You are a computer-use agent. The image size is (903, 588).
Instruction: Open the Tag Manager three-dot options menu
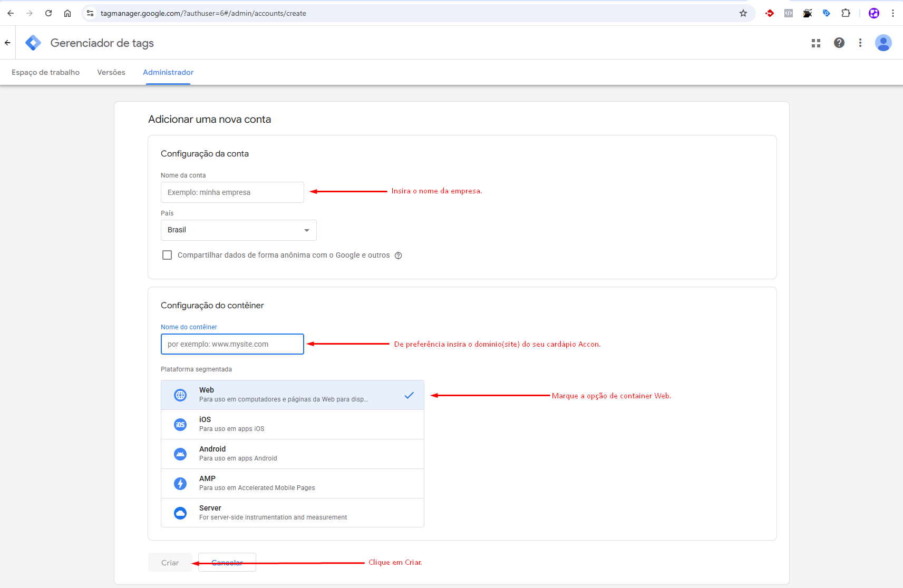point(860,43)
